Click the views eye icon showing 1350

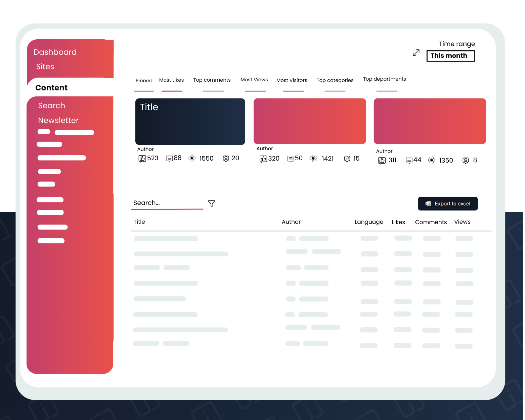pyautogui.click(x=432, y=160)
